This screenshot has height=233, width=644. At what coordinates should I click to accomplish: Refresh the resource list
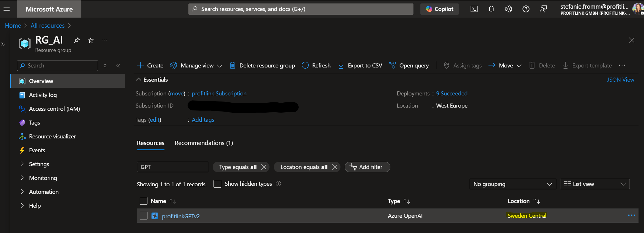pyautogui.click(x=316, y=65)
